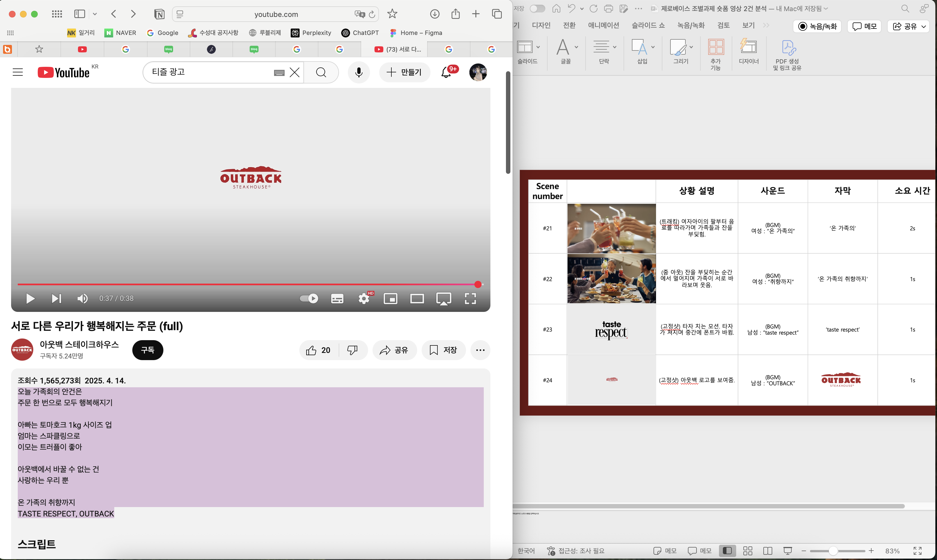Screen dimensions: 937x560
Task: Go back in Safari history
Action: pyautogui.click(x=114, y=14)
